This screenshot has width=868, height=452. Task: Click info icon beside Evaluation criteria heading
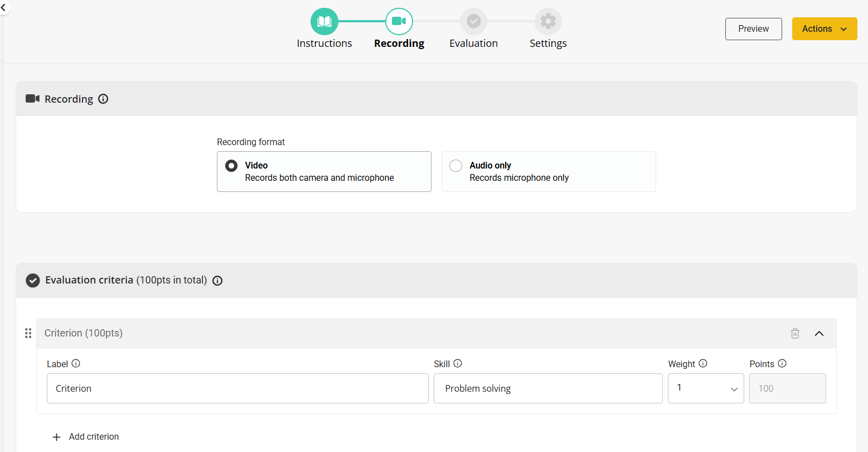click(217, 281)
